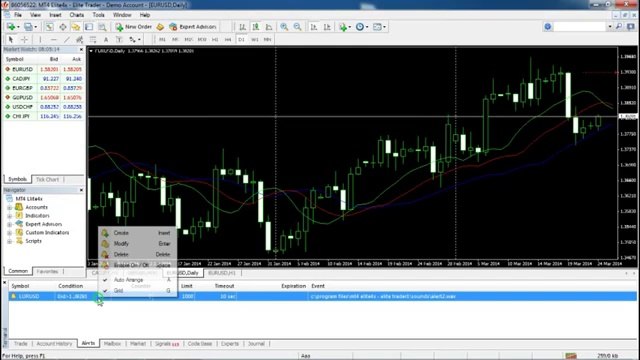Screen dimensions: 640x360
Task: Open the Profiles toolbar icon
Action: pyautogui.click(x=28, y=27)
